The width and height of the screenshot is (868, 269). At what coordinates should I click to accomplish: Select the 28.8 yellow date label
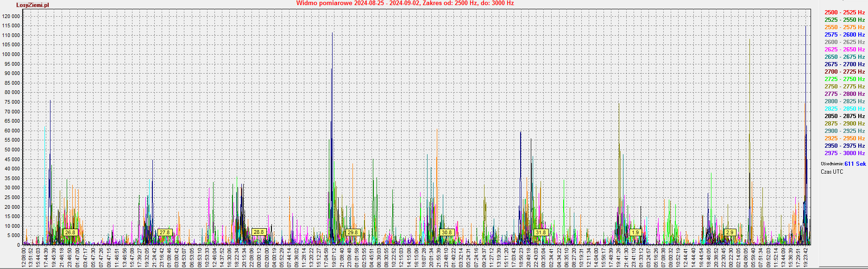pyautogui.click(x=258, y=232)
